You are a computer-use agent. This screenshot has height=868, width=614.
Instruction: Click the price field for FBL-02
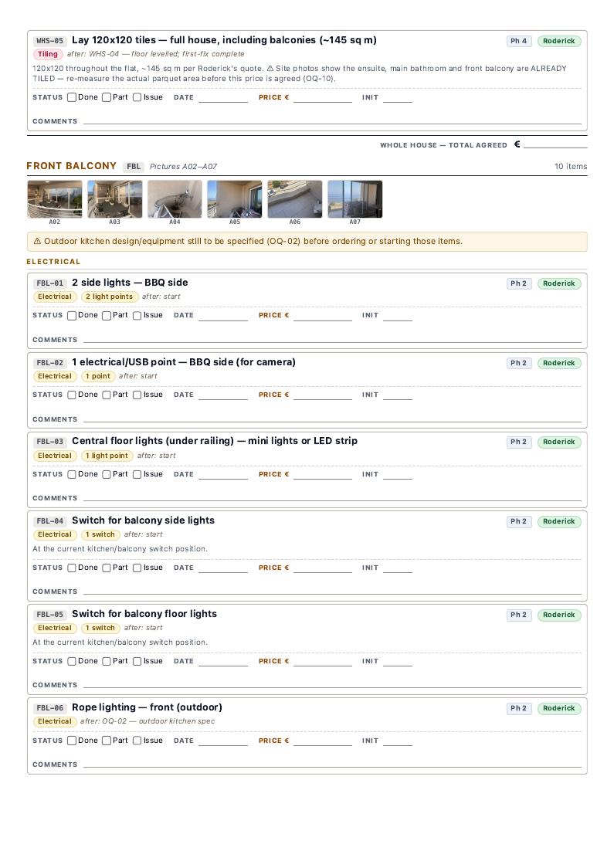click(323, 395)
